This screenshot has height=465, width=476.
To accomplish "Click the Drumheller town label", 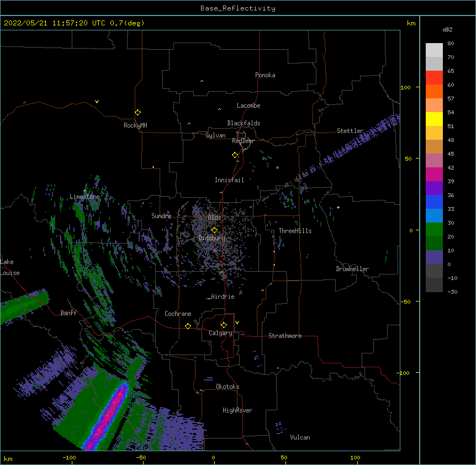I will pyautogui.click(x=352, y=269).
